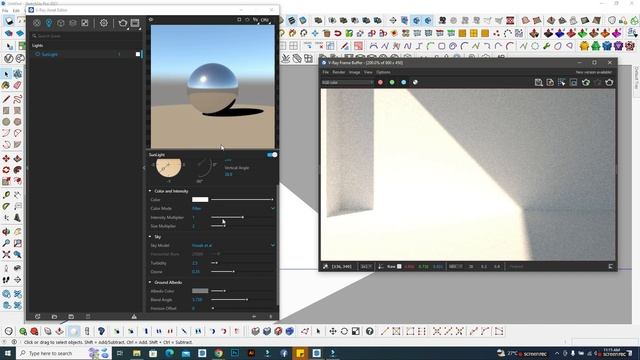Open the Textures checker icon in Asset Editor
Viewport: 640px width, 360px height.
click(x=85, y=23)
